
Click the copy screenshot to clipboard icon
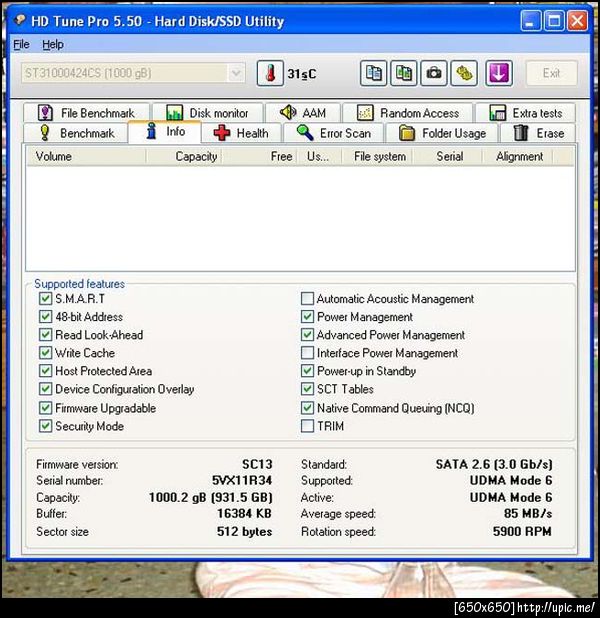pos(404,73)
